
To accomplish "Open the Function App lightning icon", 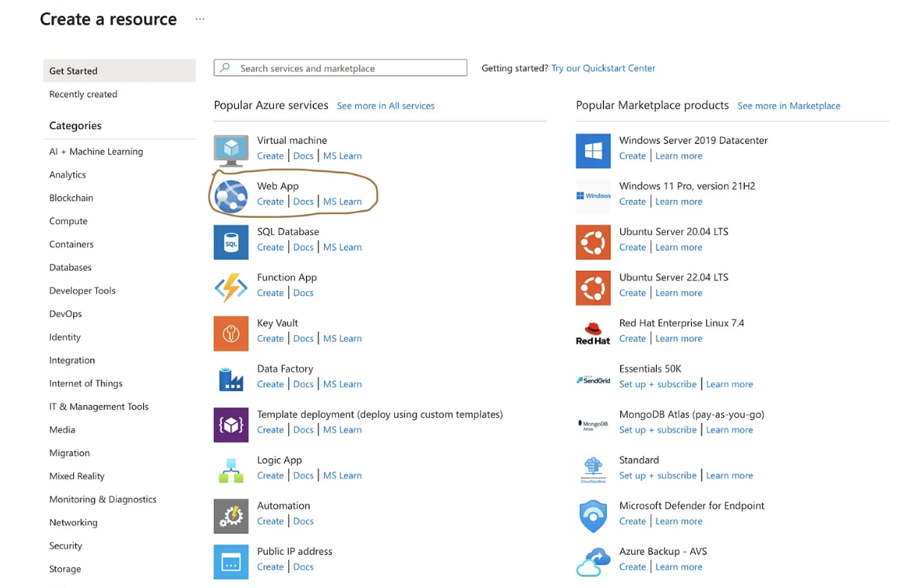I will 231,288.
